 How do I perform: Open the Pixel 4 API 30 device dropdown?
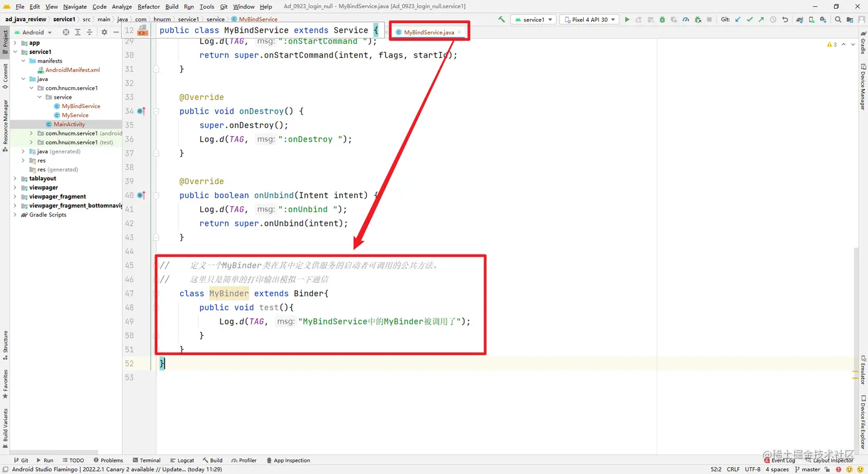coord(590,20)
